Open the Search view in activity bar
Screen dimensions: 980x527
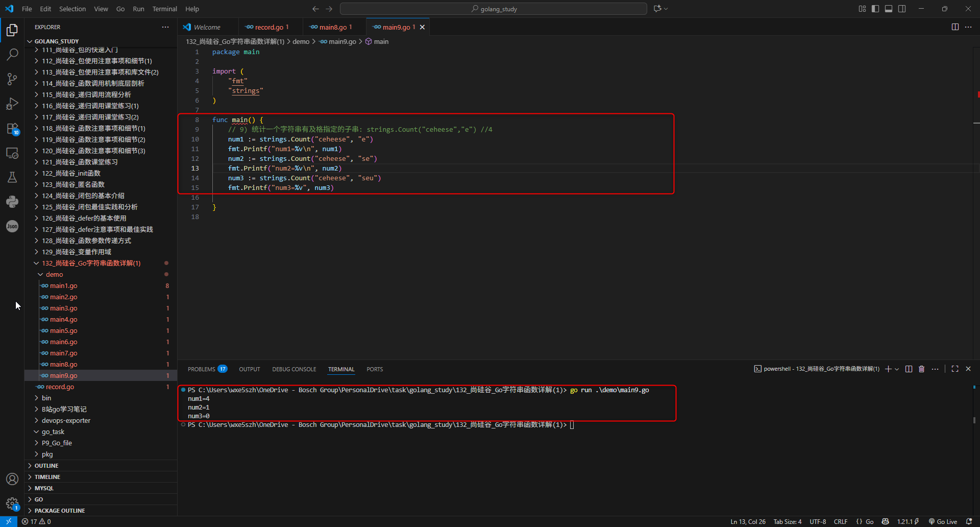pos(12,54)
